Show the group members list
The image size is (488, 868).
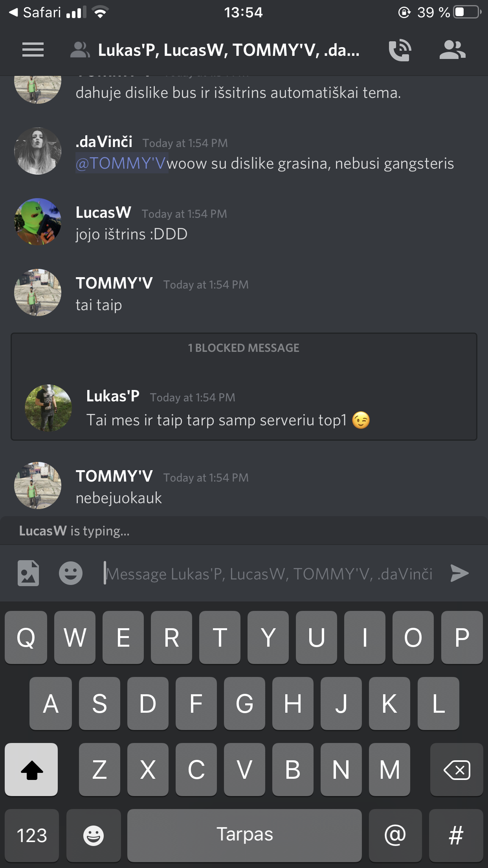coord(453,50)
